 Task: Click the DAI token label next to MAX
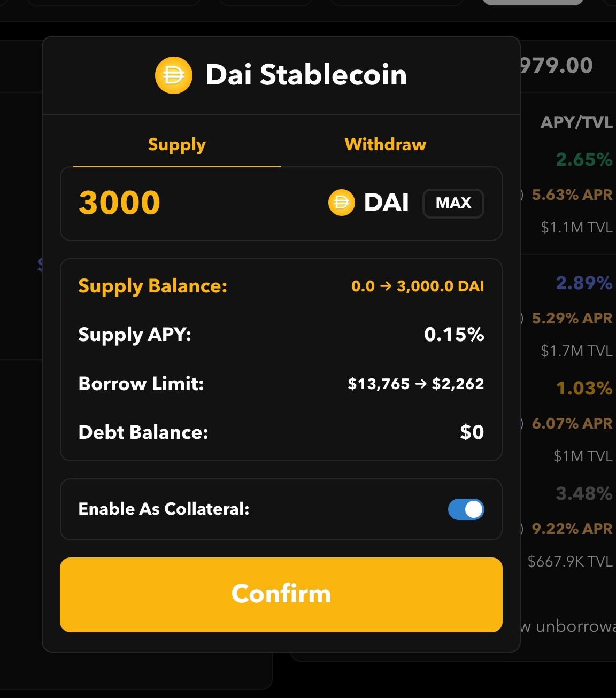point(386,203)
